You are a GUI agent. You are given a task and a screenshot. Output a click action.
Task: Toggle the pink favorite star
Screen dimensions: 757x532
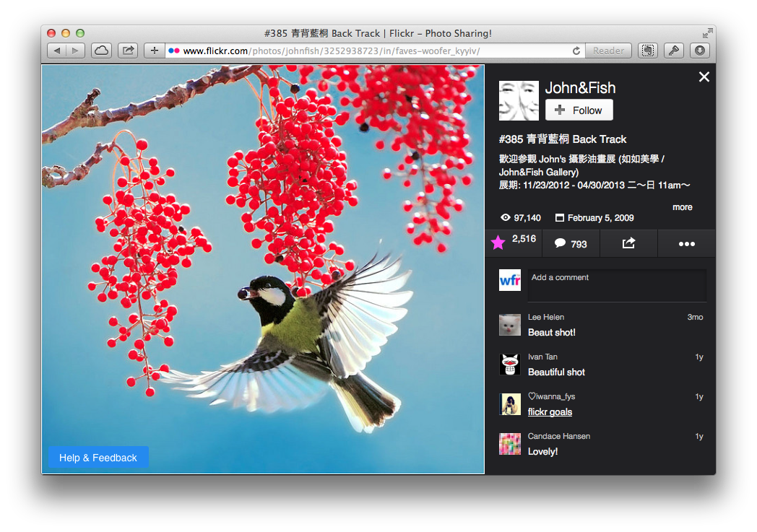pyautogui.click(x=498, y=243)
